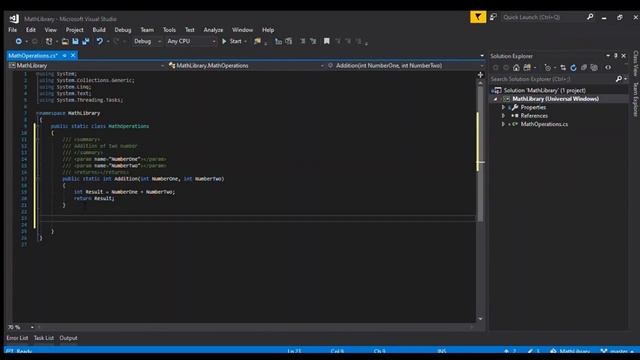Click the Solution Explorer Refresh icon
The width and height of the screenshot is (640, 360).
point(573,68)
